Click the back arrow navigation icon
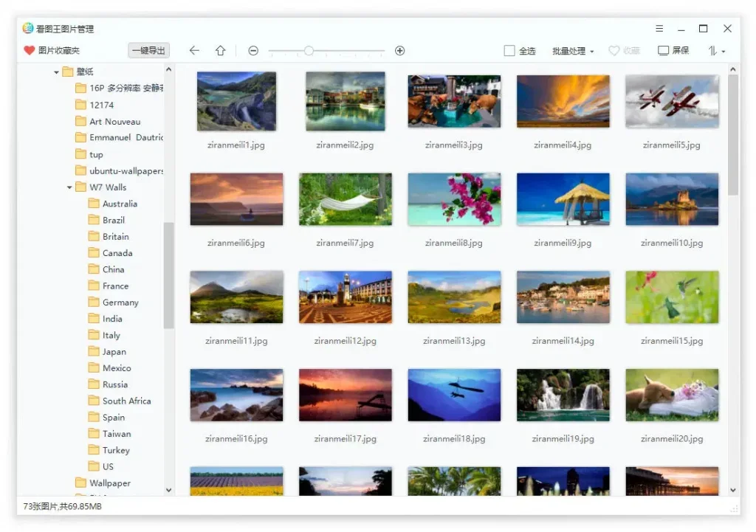The height and width of the screenshot is (532, 756). [193, 50]
